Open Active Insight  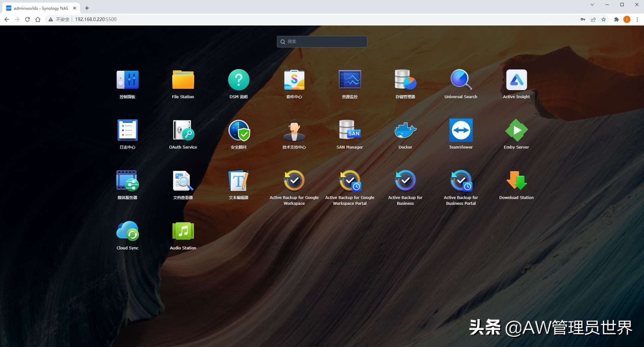click(x=516, y=80)
